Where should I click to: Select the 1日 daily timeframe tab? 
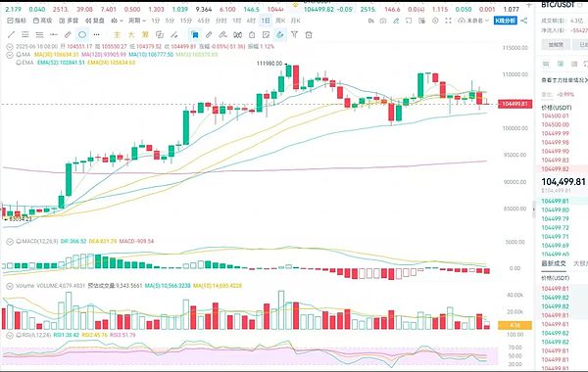[266, 21]
